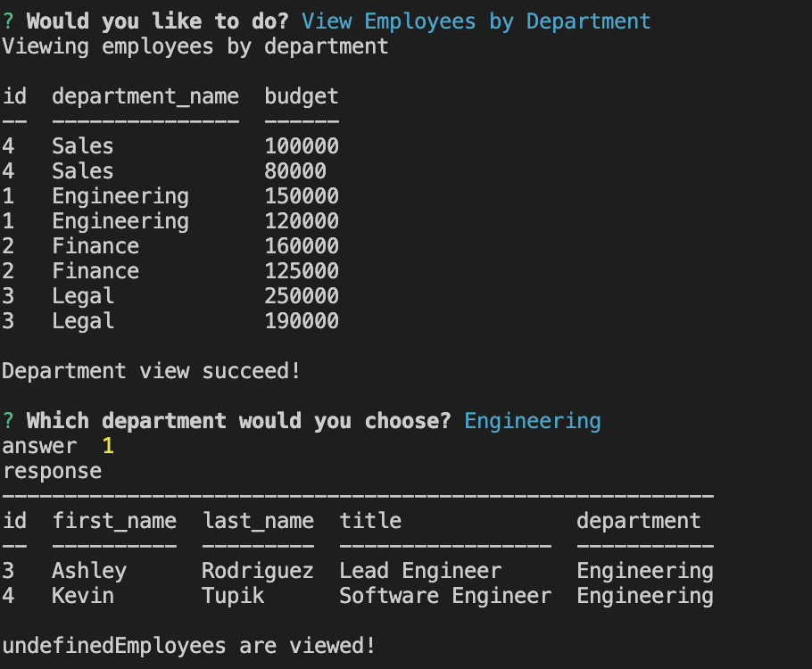Click the word 'answer' in the output
Viewport: 812px width, 669px height.
pyautogui.click(x=40, y=446)
